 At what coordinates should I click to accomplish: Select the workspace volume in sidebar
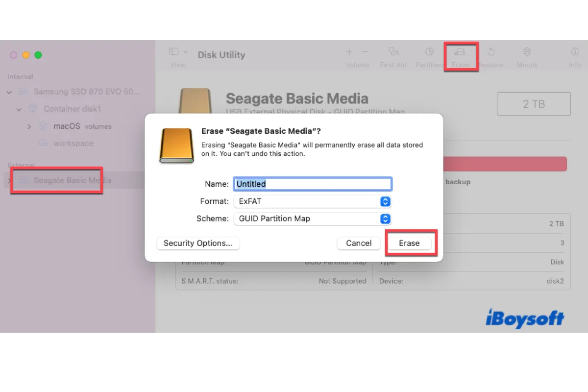(73, 144)
